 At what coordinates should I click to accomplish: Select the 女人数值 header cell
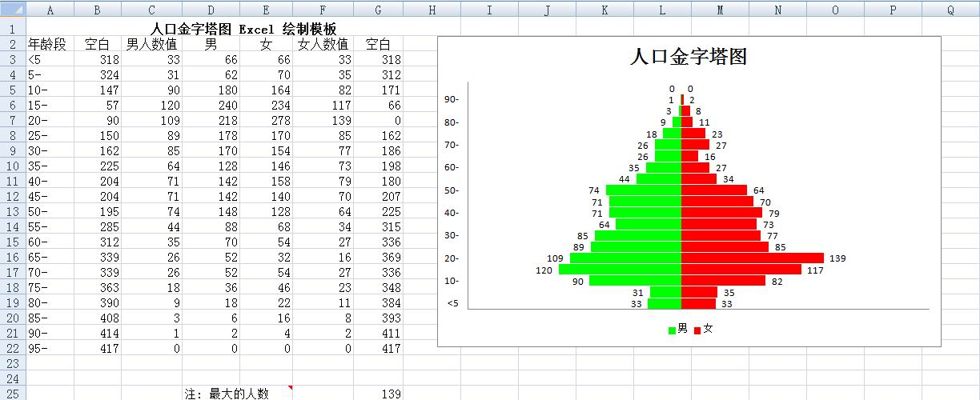[x=323, y=44]
